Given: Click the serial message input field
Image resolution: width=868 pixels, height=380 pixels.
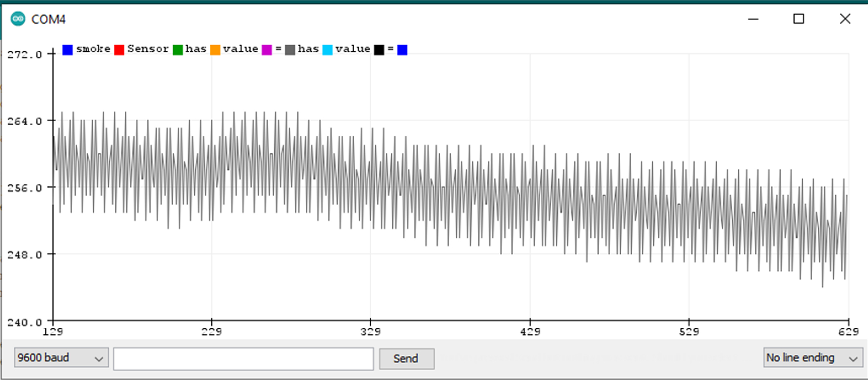Looking at the screenshot, I should tap(243, 359).
